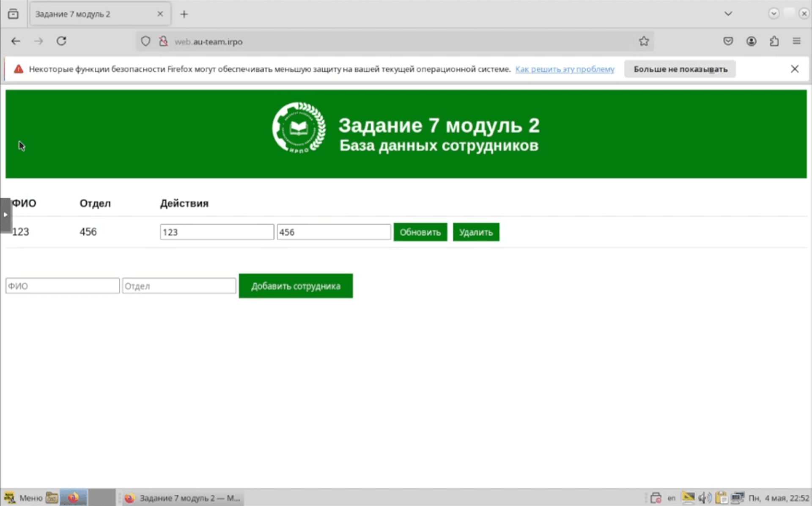Bookmark this page with the star icon

click(644, 41)
